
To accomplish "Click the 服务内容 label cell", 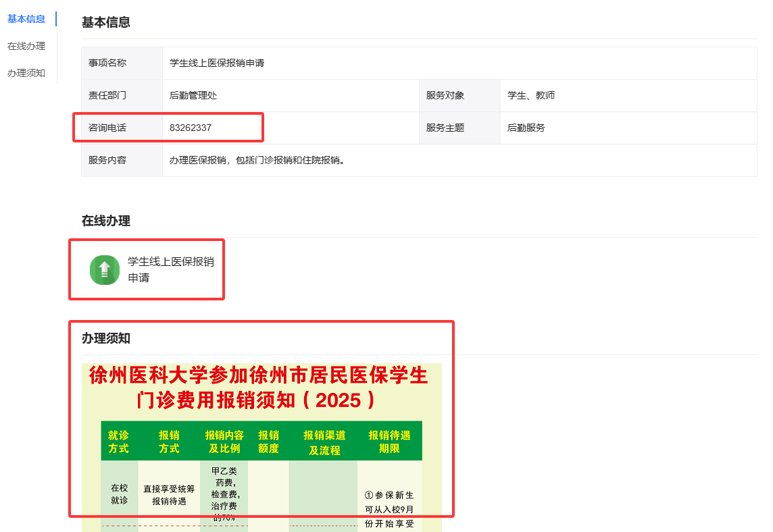I will [x=122, y=161].
